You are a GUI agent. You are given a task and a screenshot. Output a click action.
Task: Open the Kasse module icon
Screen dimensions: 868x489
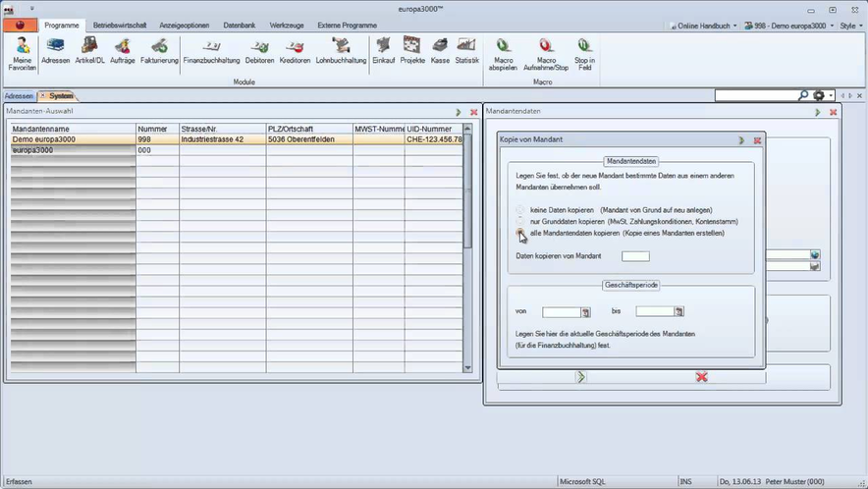[440, 50]
